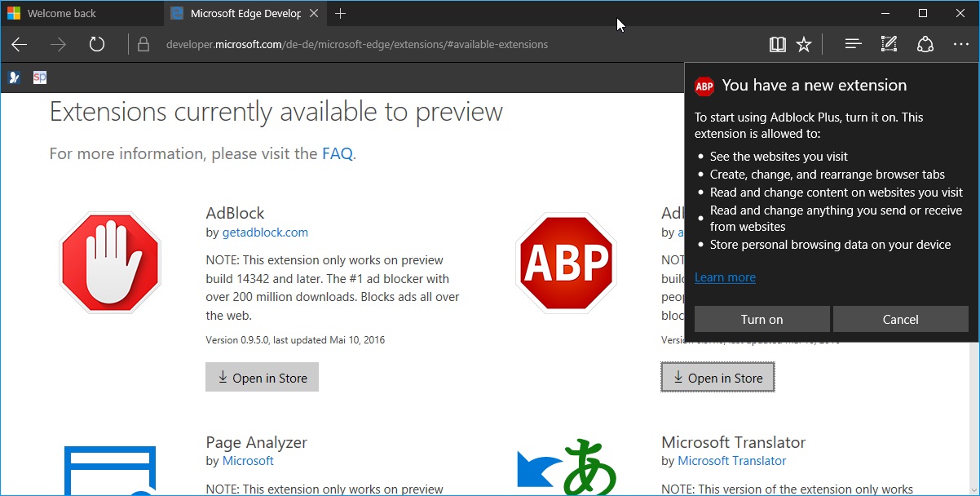Minimize the Edge browser window
980x496 pixels.
885,13
